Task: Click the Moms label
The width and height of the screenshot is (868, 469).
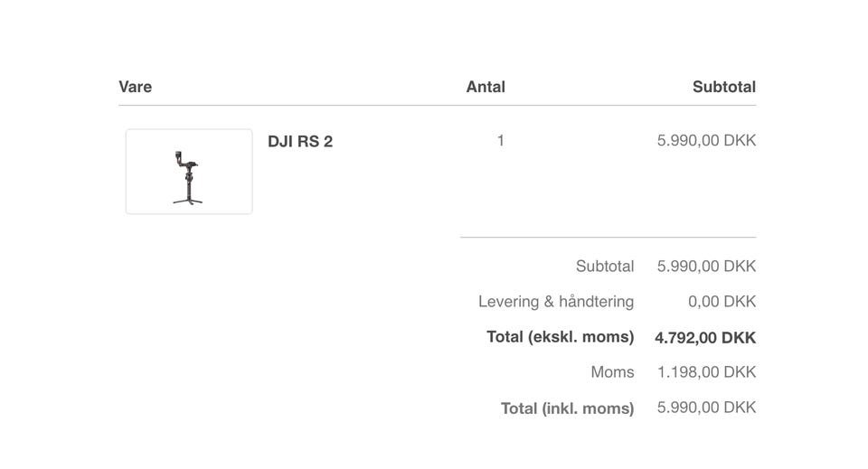Action: 612,372
